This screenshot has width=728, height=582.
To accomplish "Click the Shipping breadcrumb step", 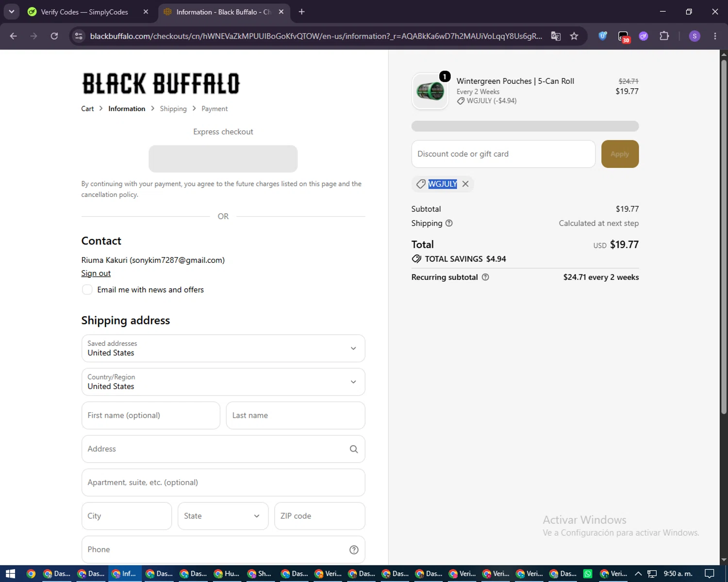I will 173,109.
